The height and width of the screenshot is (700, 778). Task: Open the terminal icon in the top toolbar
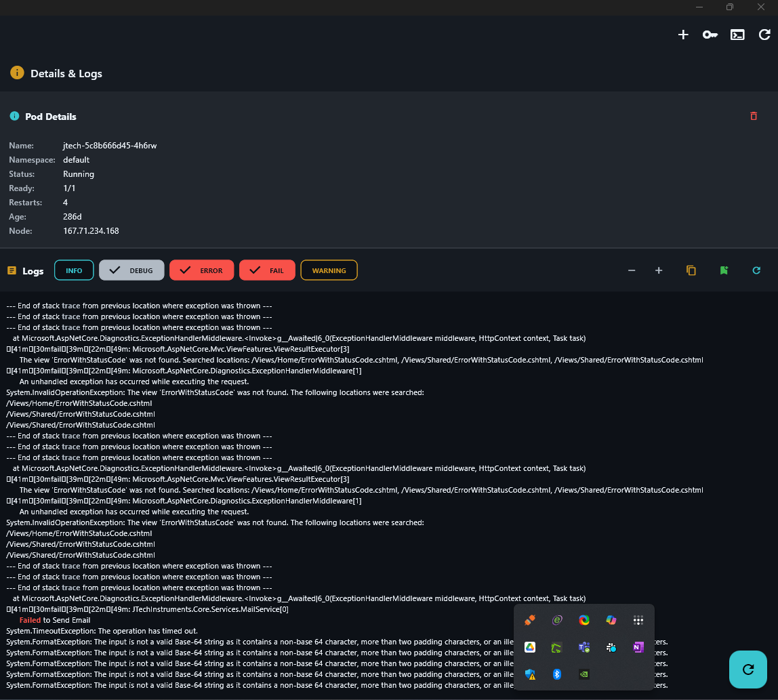click(737, 35)
